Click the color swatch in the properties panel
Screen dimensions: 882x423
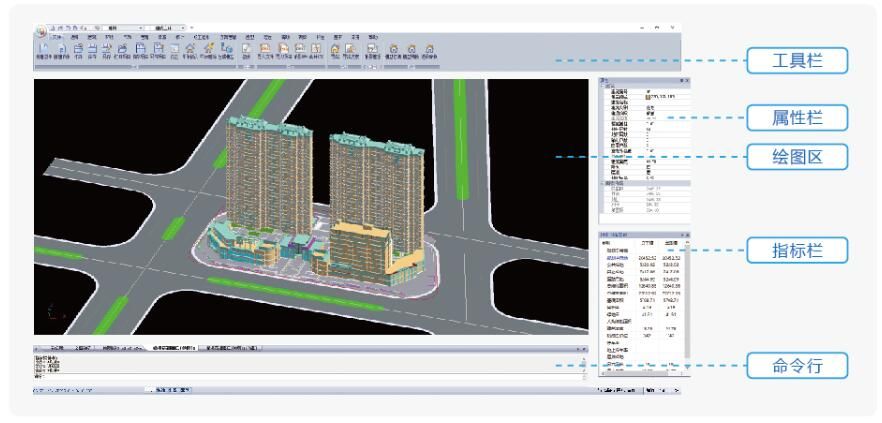click(648, 97)
